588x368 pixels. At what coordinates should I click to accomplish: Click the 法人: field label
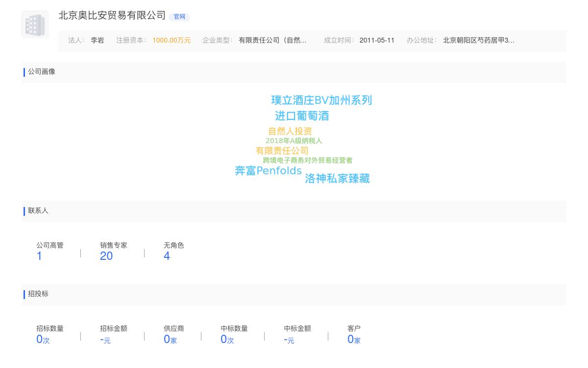[x=76, y=41]
